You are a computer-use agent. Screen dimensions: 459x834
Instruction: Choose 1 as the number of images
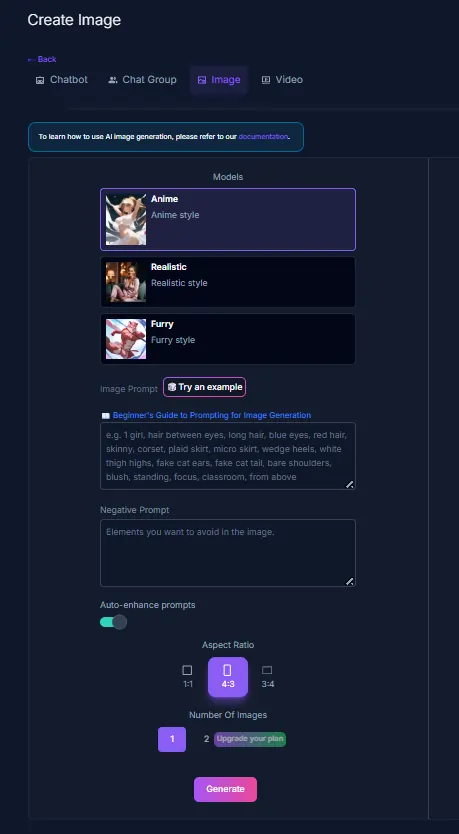coord(172,739)
